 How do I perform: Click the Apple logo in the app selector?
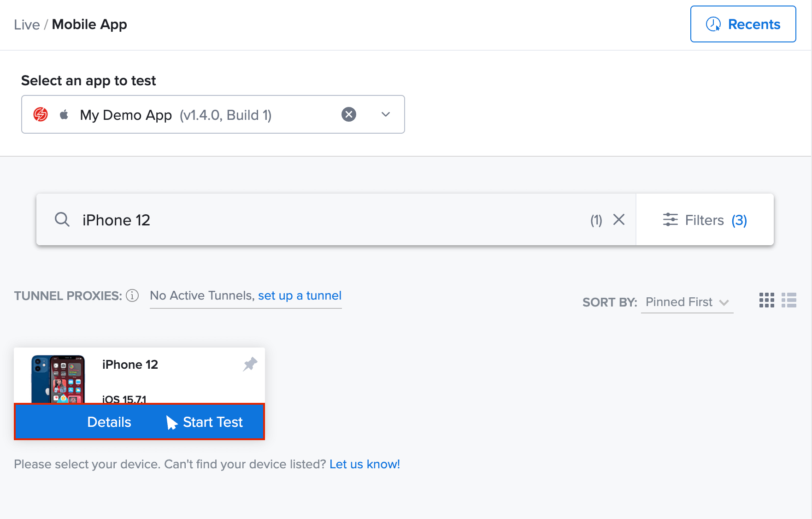point(64,114)
